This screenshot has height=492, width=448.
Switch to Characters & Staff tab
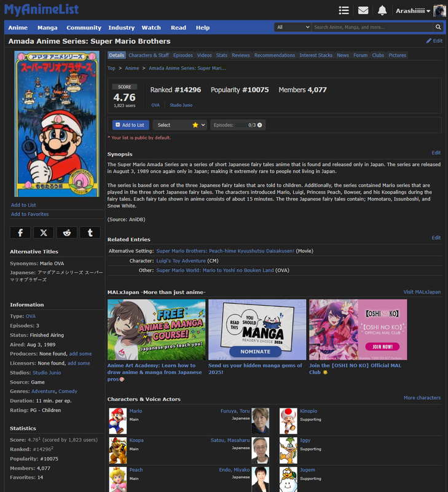tap(149, 55)
